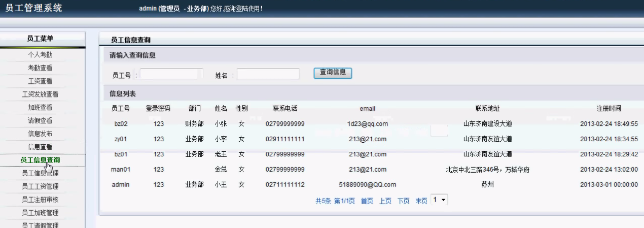Select 考勤查看 menu item

coord(40,68)
